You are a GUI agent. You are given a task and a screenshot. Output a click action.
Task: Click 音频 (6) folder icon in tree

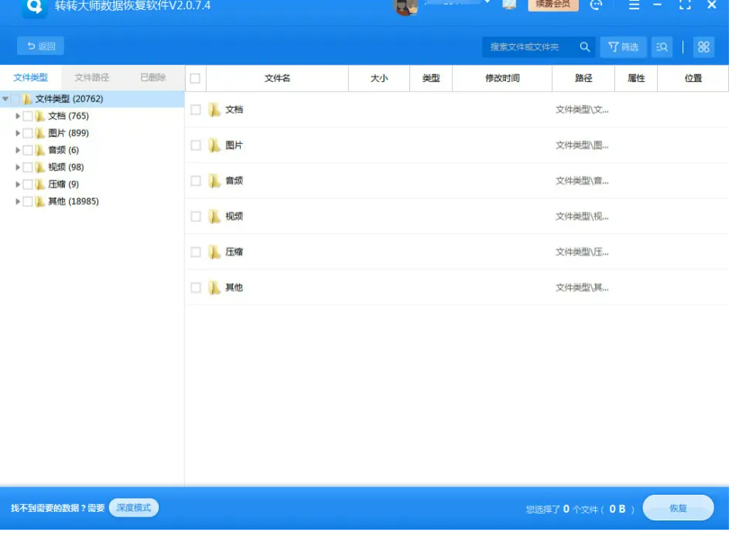(40, 150)
